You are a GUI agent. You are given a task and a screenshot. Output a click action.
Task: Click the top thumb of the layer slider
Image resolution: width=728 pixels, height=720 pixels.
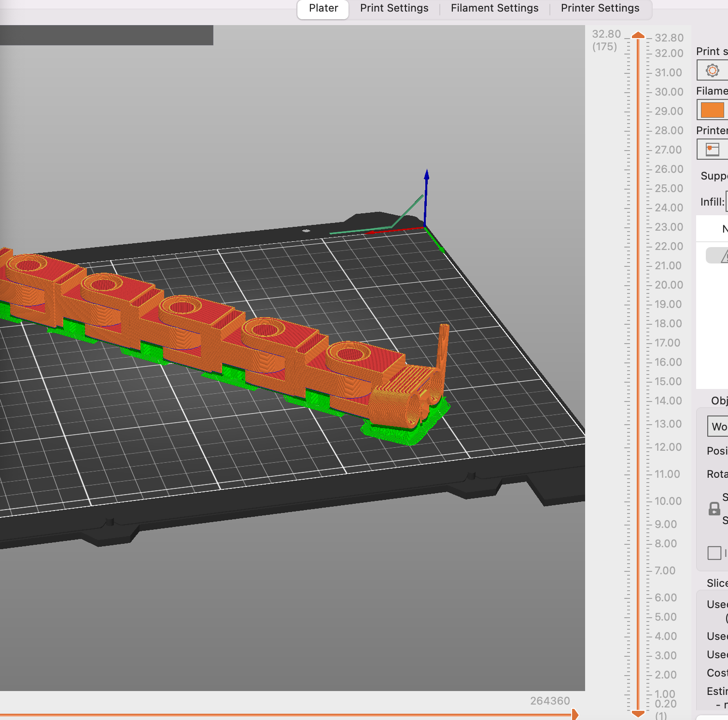coord(638,35)
